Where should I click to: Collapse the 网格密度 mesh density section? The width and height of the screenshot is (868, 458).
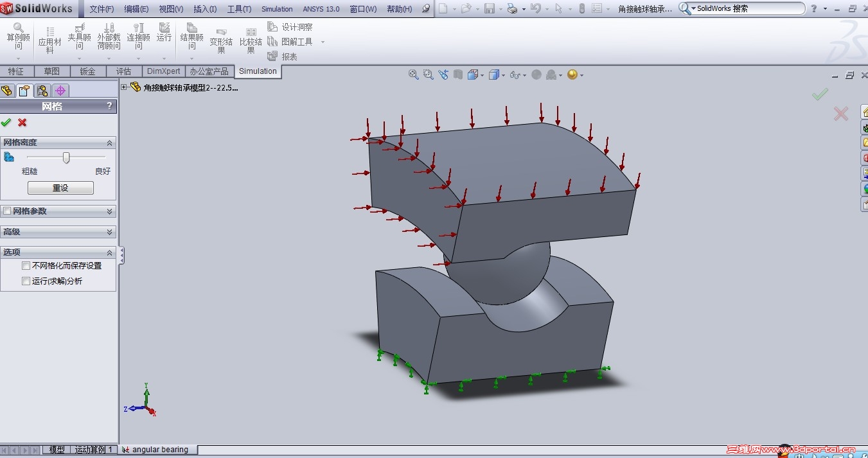(109, 143)
